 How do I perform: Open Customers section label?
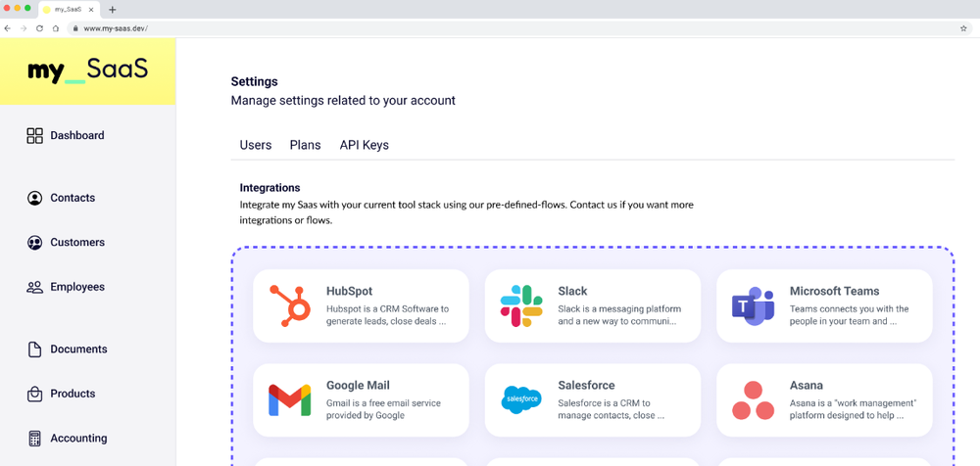coord(77,243)
